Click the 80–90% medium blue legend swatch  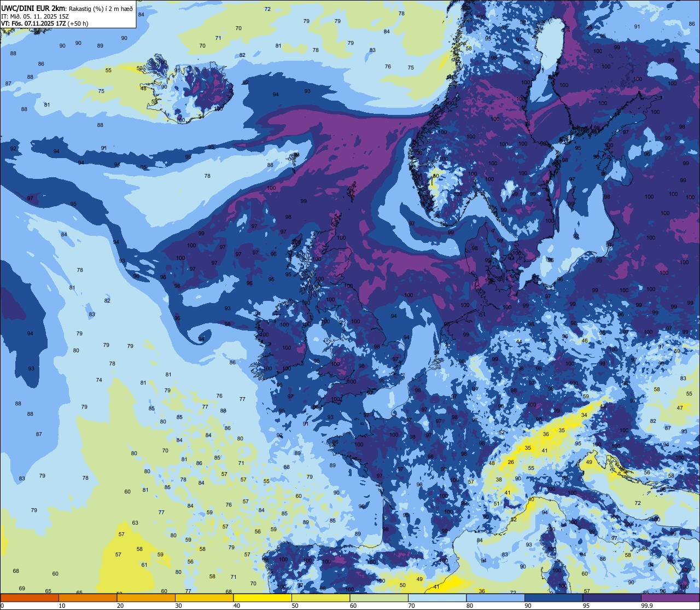[x=495, y=597]
